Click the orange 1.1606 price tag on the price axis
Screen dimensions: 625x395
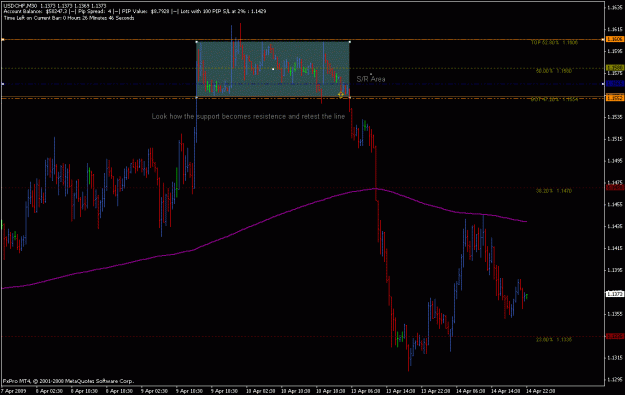pyautogui.click(x=615, y=39)
